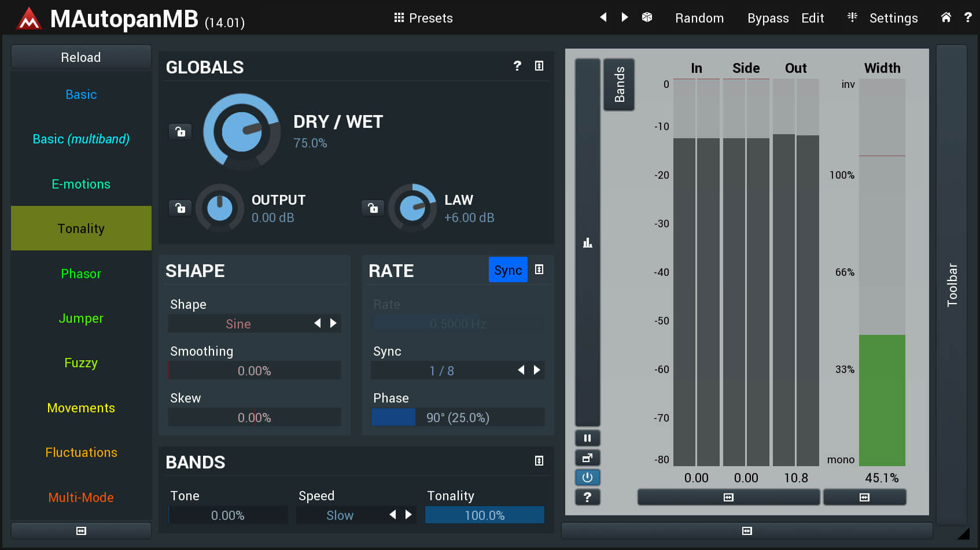980x550 pixels.
Task: Click the home icon
Action: 946,17
